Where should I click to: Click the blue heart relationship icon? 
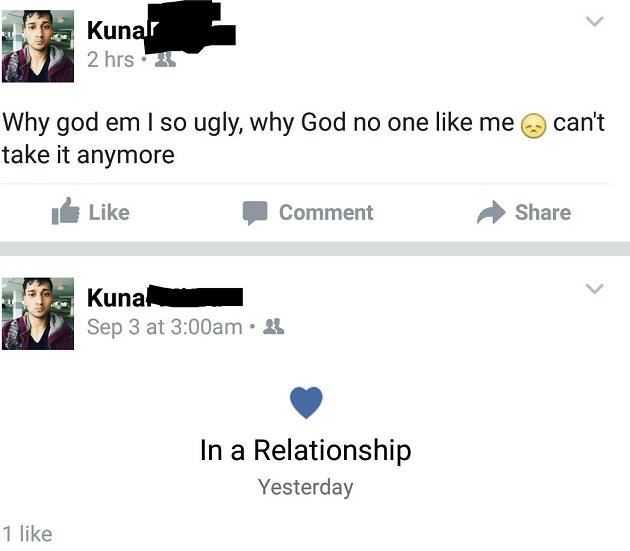[x=306, y=402]
